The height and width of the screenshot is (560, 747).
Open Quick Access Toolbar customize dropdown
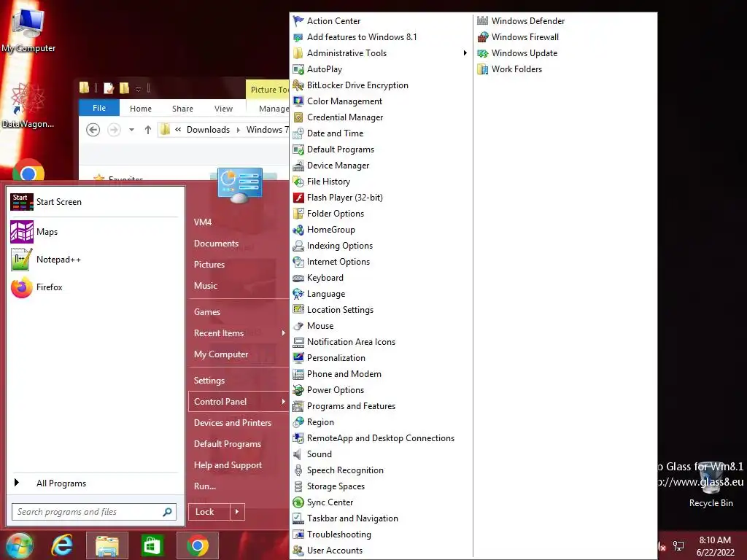(138, 88)
